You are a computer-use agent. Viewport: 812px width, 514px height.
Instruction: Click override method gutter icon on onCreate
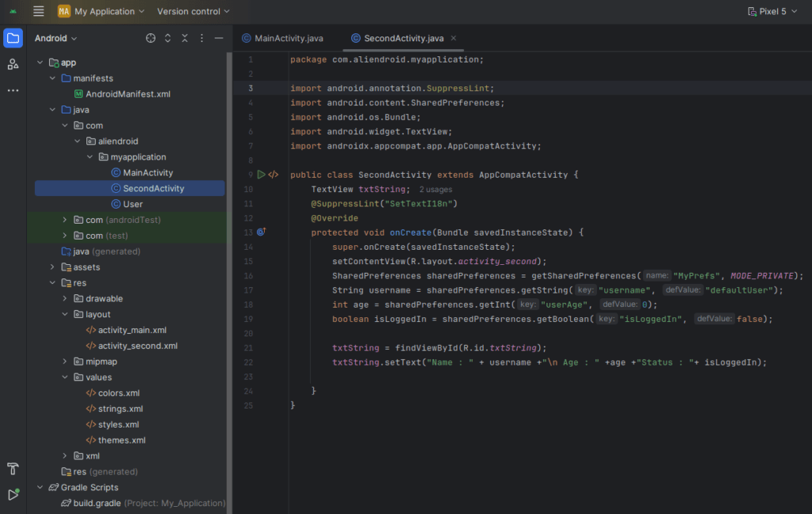point(261,232)
